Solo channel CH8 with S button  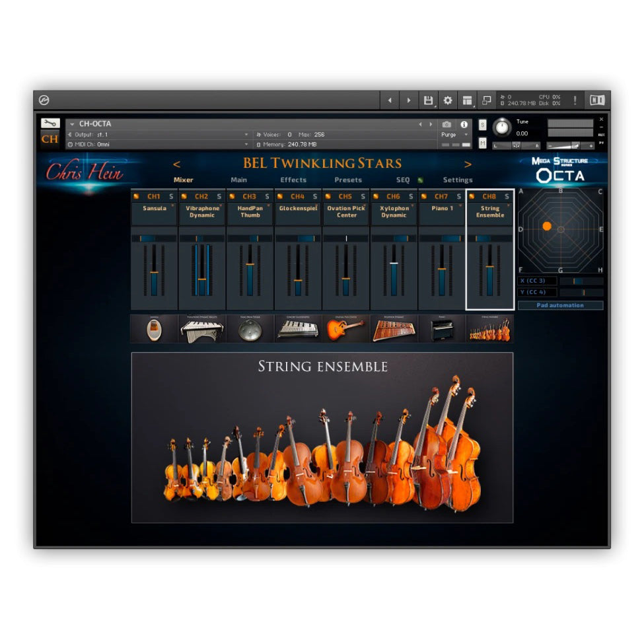click(x=507, y=196)
